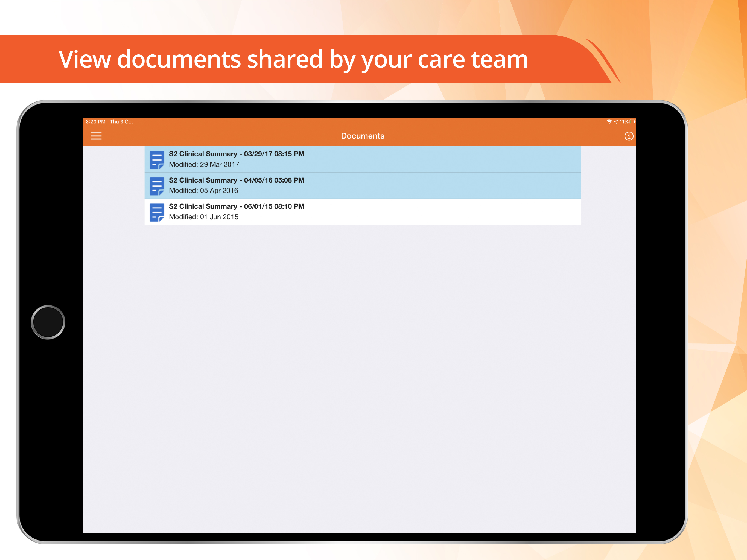Click the iPad home button
Image resolution: width=747 pixels, height=560 pixels.
(48, 322)
